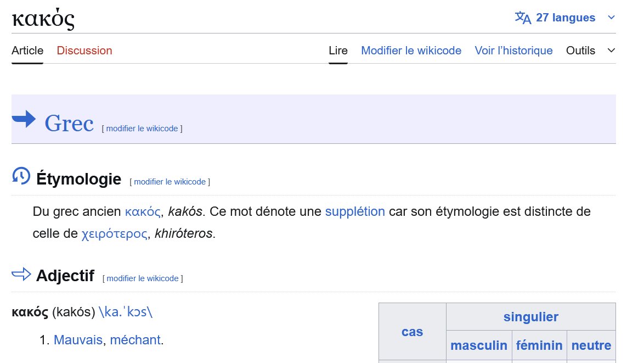Click the pronunciation \ka.ˈkɔs\ link
644x363 pixels.
[x=126, y=311]
